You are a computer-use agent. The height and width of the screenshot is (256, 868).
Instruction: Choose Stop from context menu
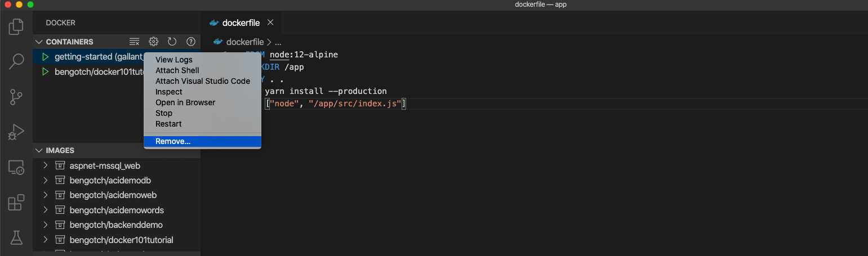coord(202,113)
